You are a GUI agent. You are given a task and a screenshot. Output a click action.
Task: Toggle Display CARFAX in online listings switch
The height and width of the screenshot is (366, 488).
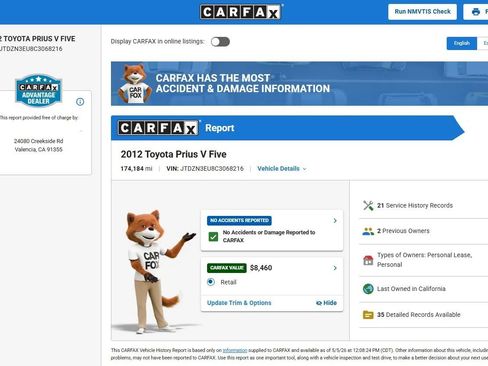pos(220,42)
